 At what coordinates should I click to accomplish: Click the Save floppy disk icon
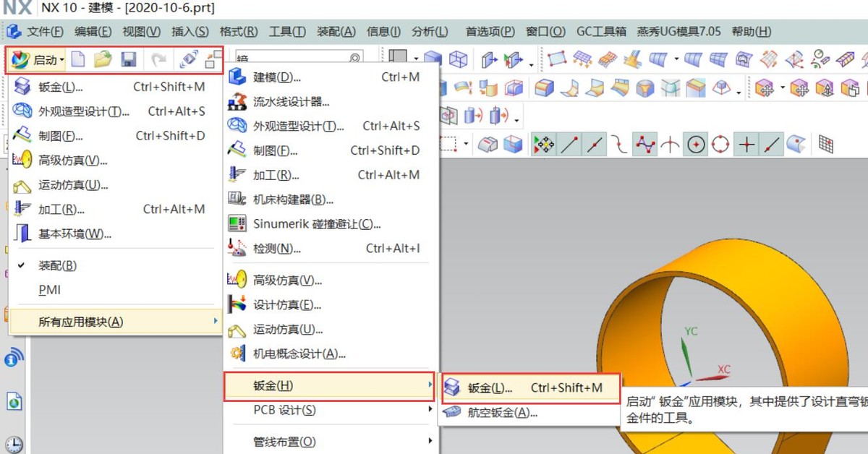point(129,59)
